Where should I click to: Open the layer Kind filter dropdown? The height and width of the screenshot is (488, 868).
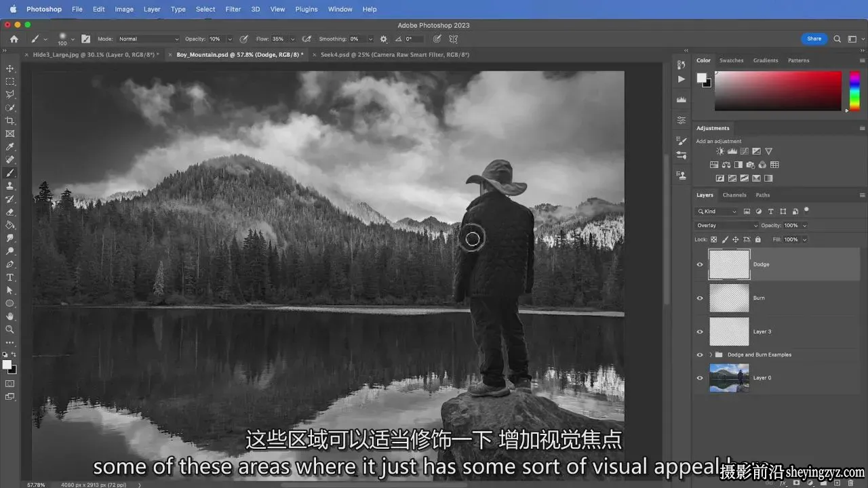coord(717,211)
